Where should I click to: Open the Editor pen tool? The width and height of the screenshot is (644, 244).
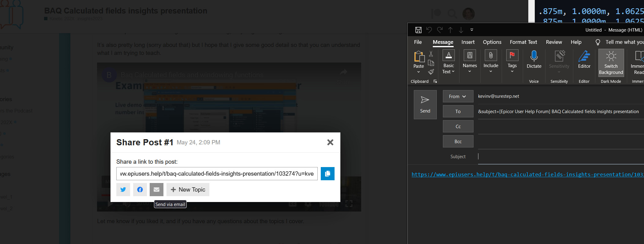click(x=584, y=60)
